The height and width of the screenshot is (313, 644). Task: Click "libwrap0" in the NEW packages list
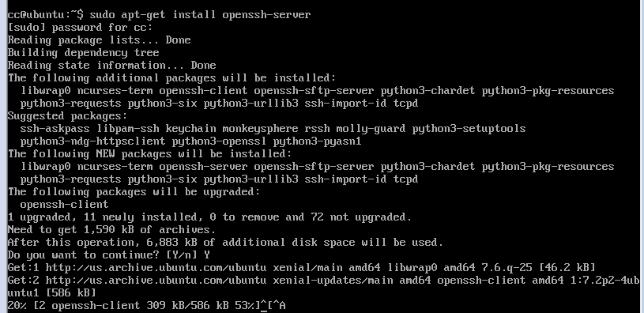tap(45, 167)
